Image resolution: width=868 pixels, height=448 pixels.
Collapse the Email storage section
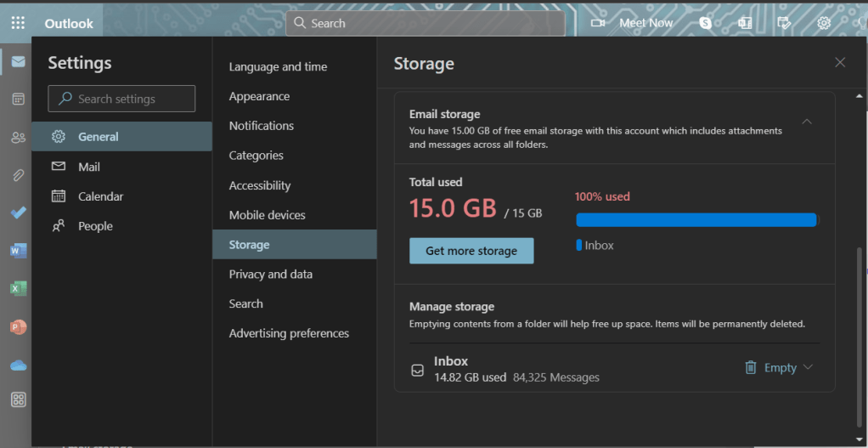click(x=807, y=122)
